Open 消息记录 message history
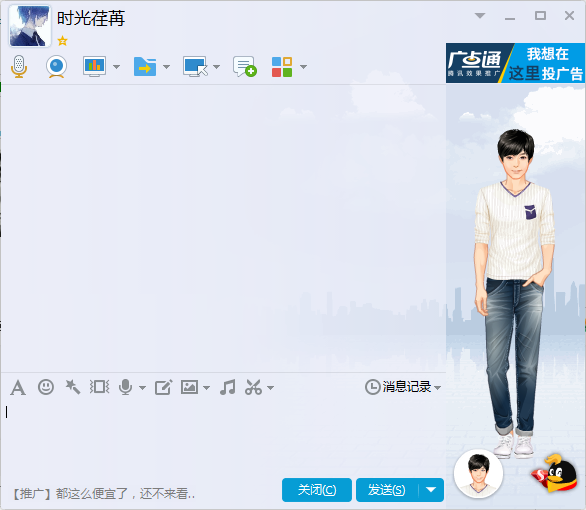Image resolution: width=586 pixels, height=510 pixels. point(398,387)
